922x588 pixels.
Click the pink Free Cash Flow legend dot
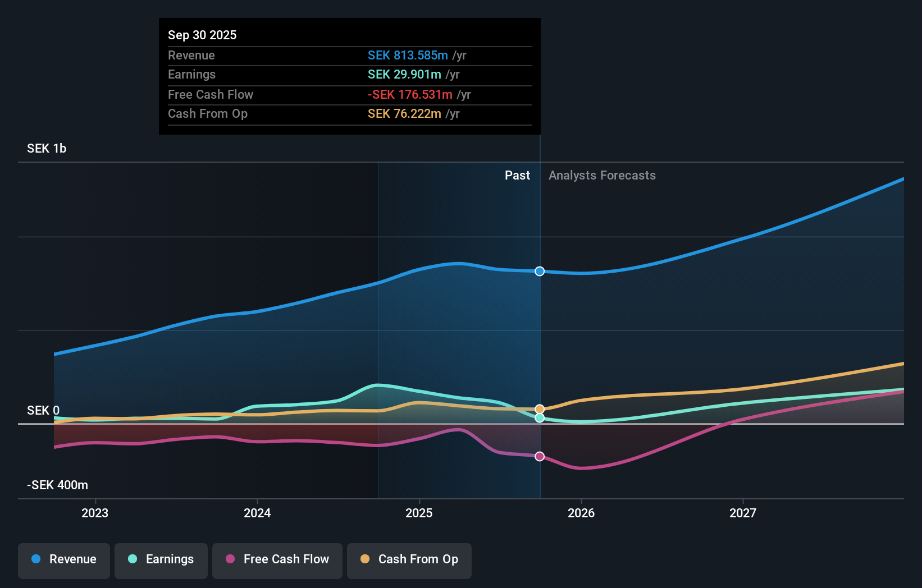click(x=231, y=559)
